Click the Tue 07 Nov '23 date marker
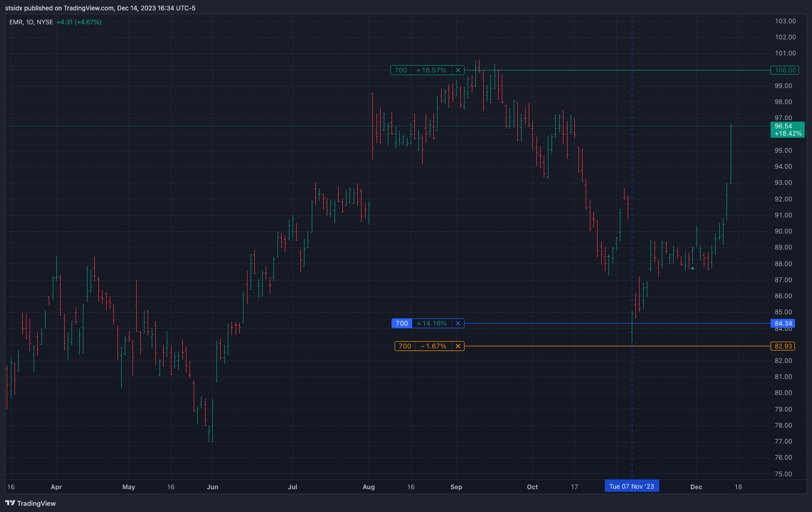 (x=632, y=487)
